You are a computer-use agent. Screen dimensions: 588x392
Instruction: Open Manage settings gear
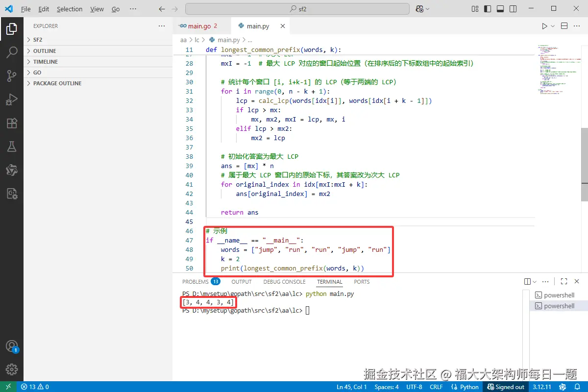[x=12, y=369]
